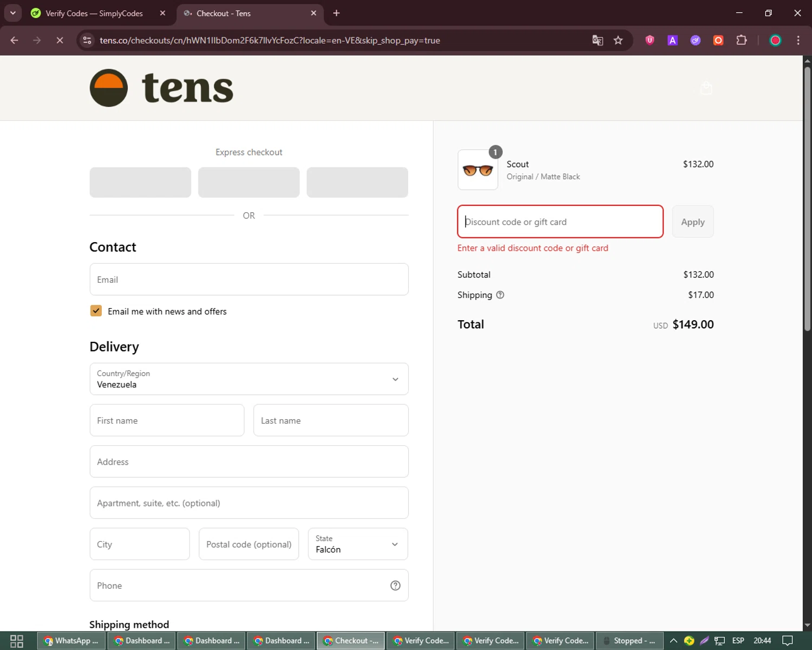Image resolution: width=812 pixels, height=650 pixels.
Task: View site information icon in address bar
Action: click(x=87, y=40)
